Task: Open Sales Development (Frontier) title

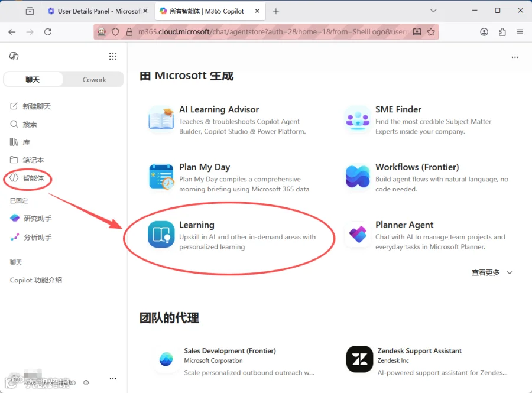Action: tap(230, 350)
